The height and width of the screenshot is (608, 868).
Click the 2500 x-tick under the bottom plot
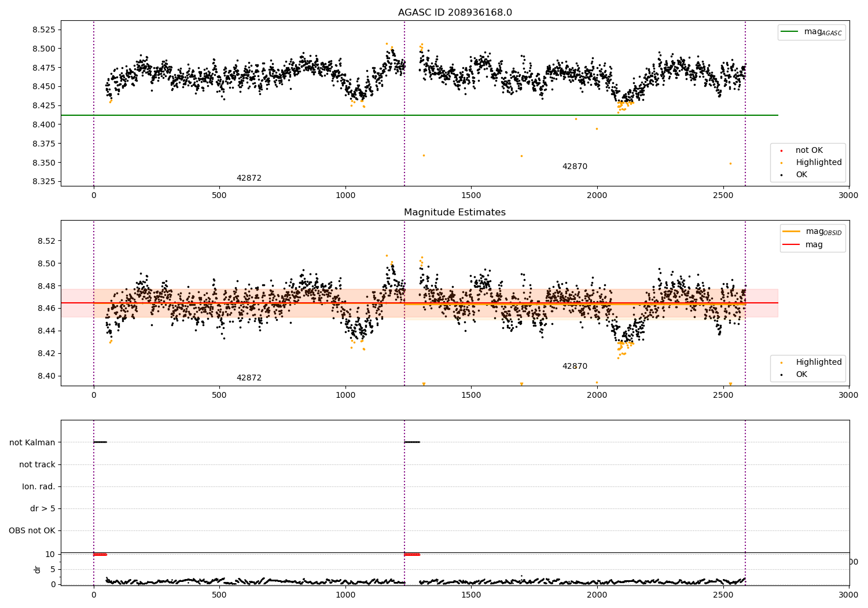pyautogui.click(x=723, y=594)
